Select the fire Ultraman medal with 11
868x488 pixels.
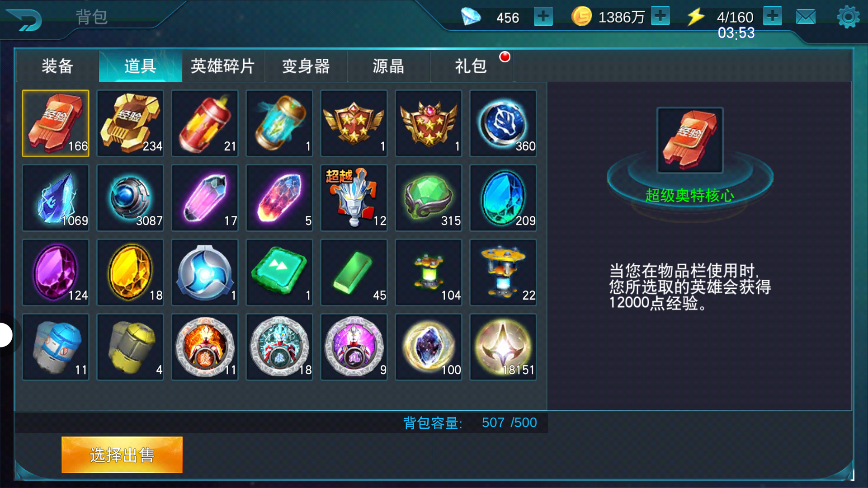click(x=205, y=347)
